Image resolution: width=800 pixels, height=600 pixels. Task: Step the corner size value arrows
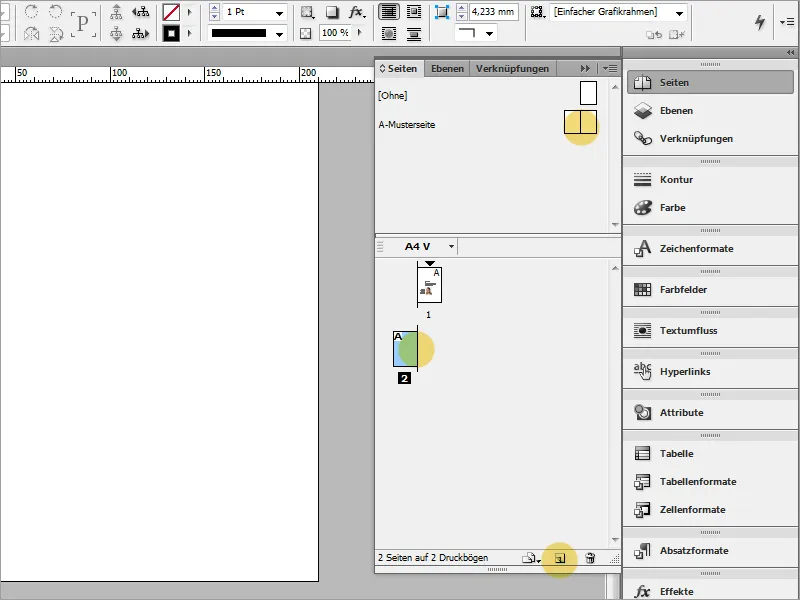coord(462,12)
